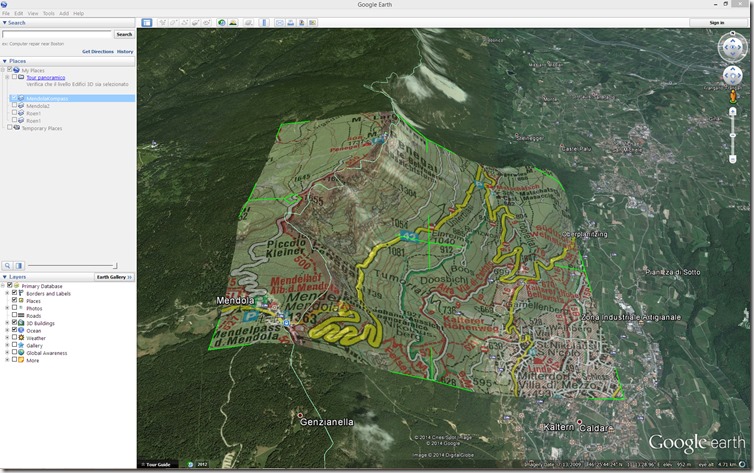Open the Tools menu
The image size is (754, 473).
point(49,13)
